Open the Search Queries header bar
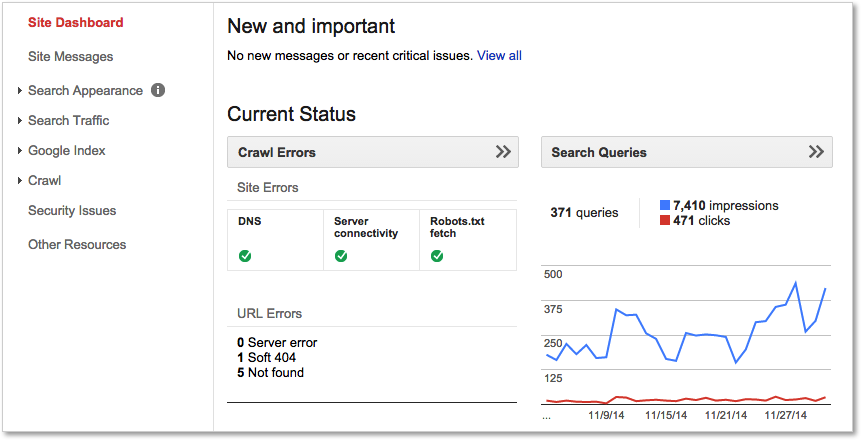861x440 pixels. [686, 152]
